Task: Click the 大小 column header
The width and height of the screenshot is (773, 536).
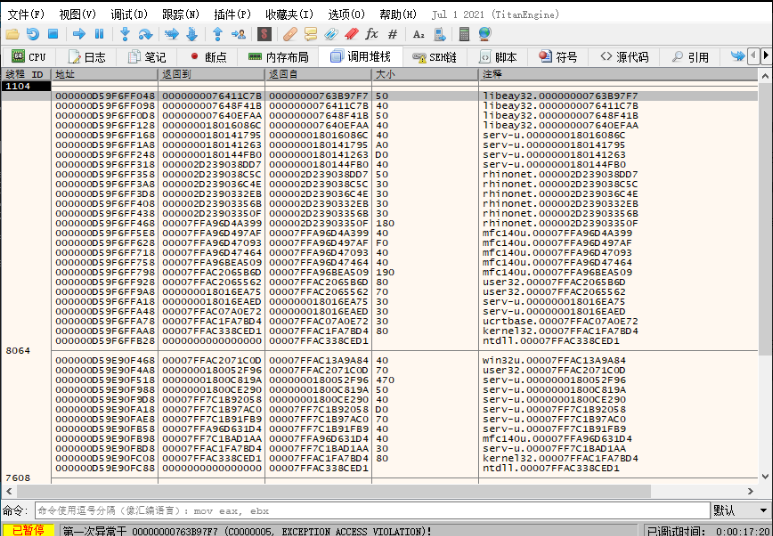Action: (425, 74)
